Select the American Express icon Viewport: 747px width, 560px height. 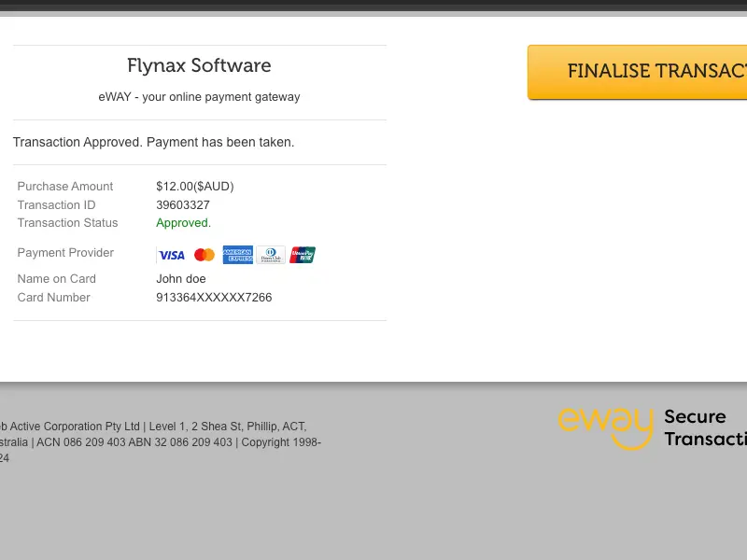(238, 255)
